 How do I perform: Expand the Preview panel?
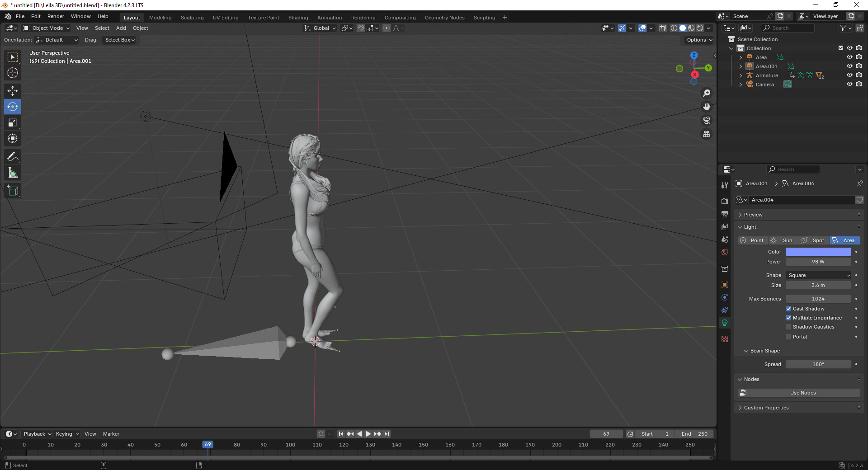754,215
